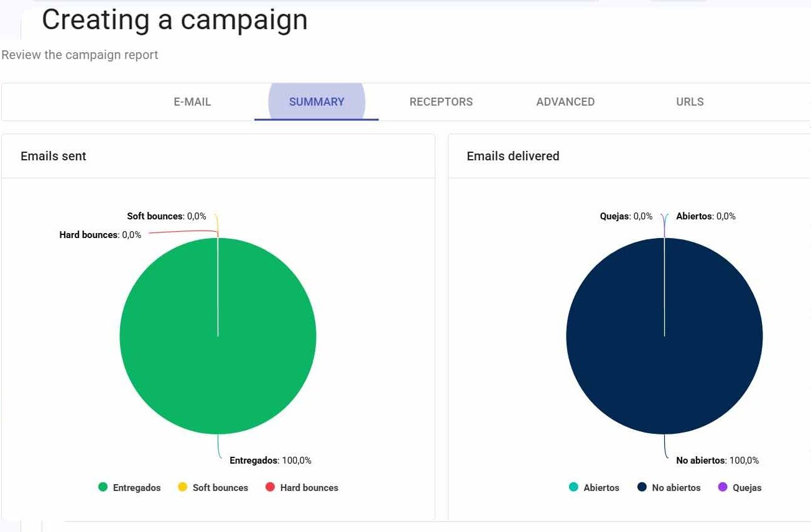This screenshot has height=532, width=811.
Task: Toggle the Abiertos legend teal dot
Action: (x=573, y=487)
